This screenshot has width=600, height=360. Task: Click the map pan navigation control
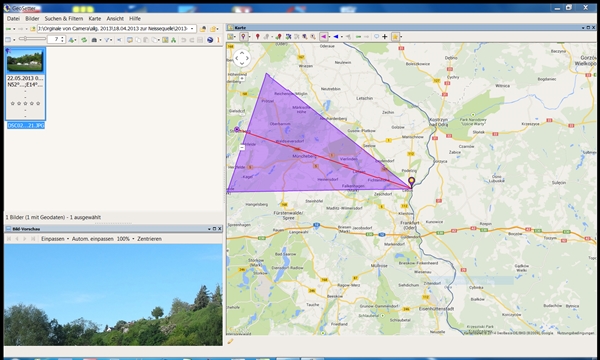click(242, 59)
